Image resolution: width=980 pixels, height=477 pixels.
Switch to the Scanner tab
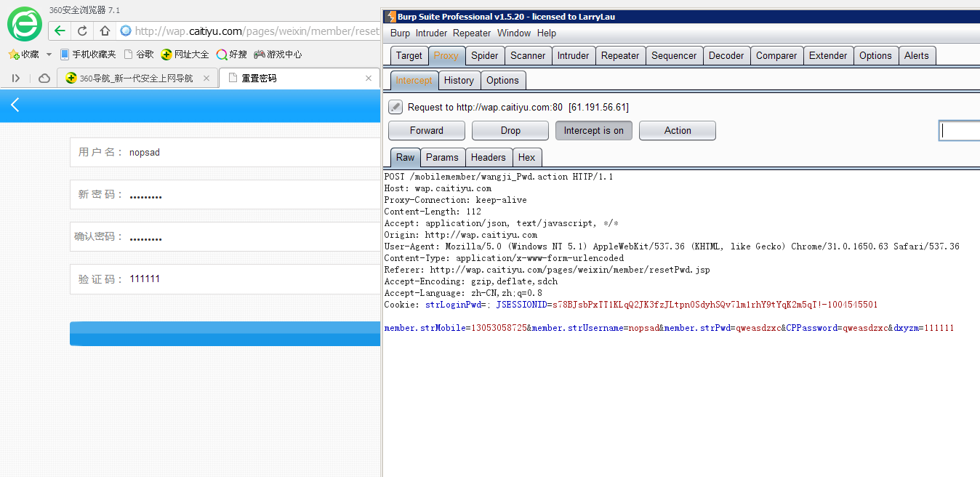[528, 56]
